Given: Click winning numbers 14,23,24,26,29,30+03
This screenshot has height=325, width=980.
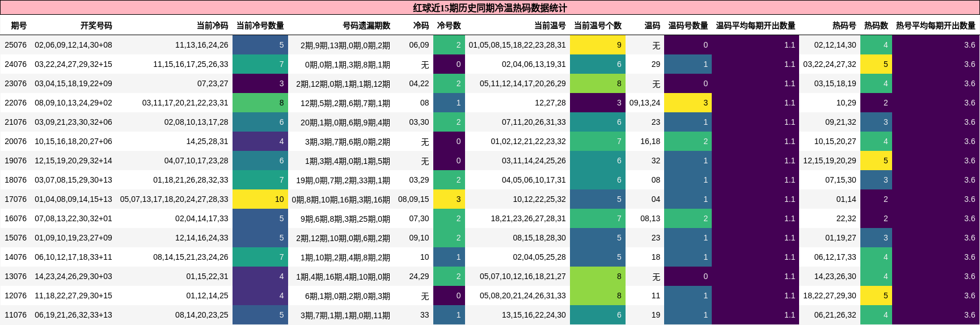Looking at the screenshot, I should 73,276.
